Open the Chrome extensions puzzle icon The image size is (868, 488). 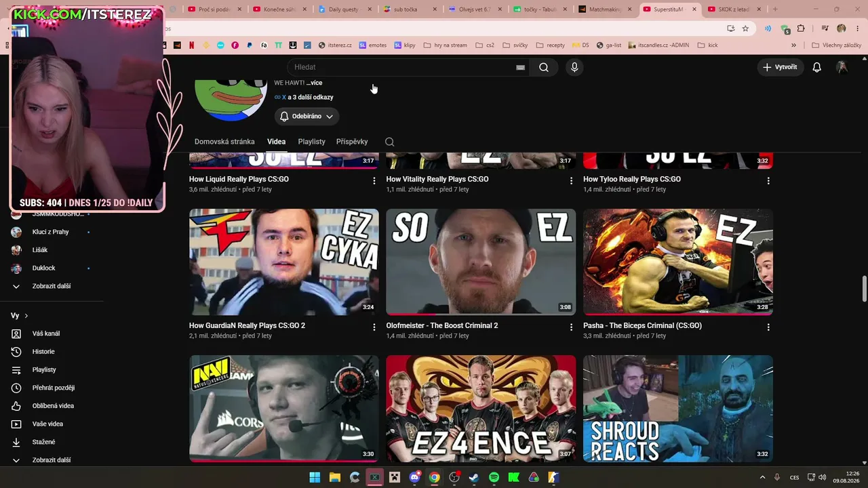[801, 28]
